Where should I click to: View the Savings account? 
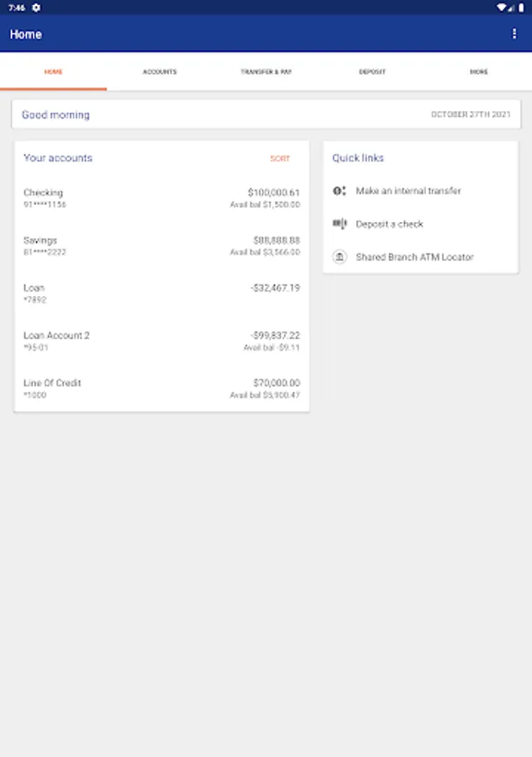tap(161, 246)
